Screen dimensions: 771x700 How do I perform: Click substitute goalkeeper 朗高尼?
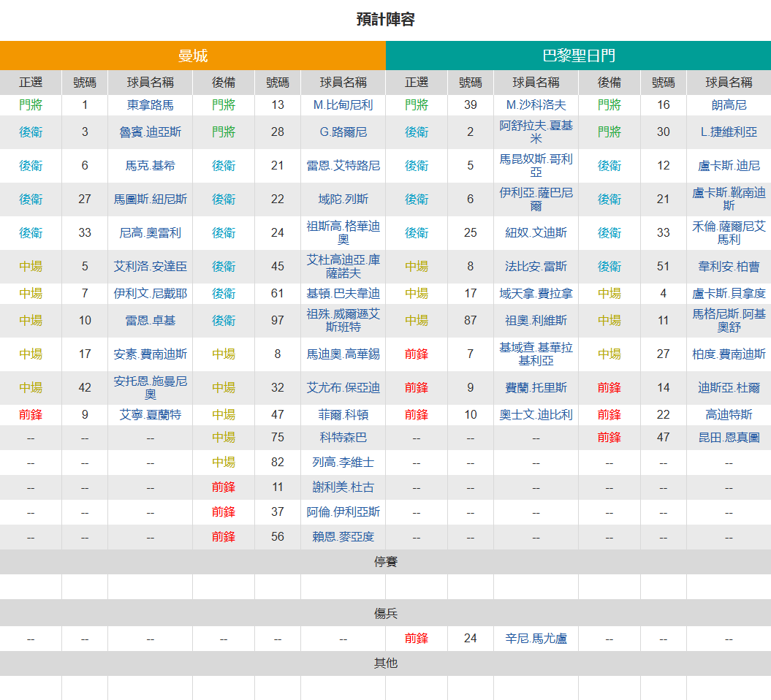[729, 105]
